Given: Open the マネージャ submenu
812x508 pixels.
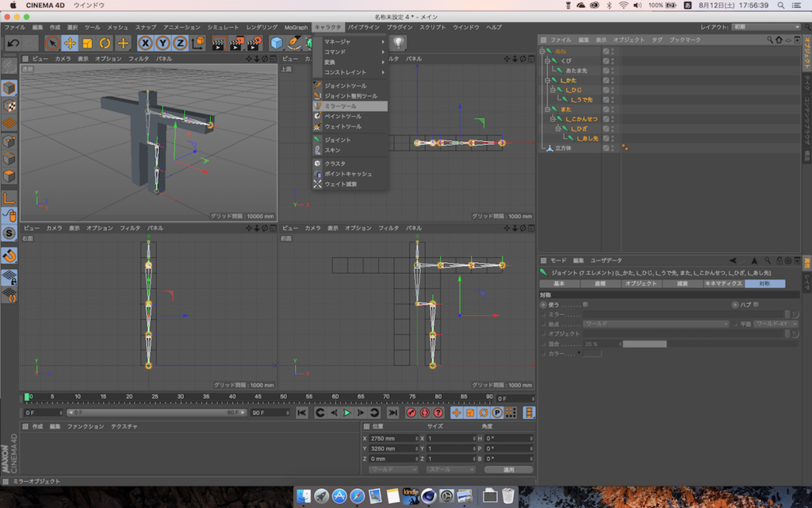Looking at the screenshot, I should [x=350, y=41].
